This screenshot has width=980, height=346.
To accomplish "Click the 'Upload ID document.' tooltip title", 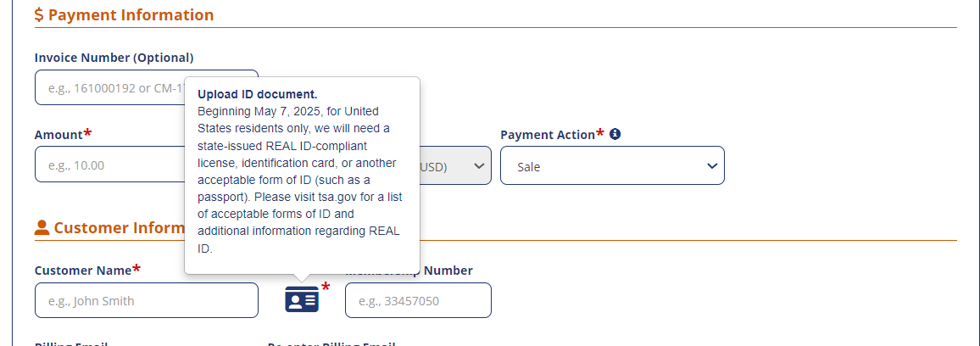I will pyautogui.click(x=257, y=94).
